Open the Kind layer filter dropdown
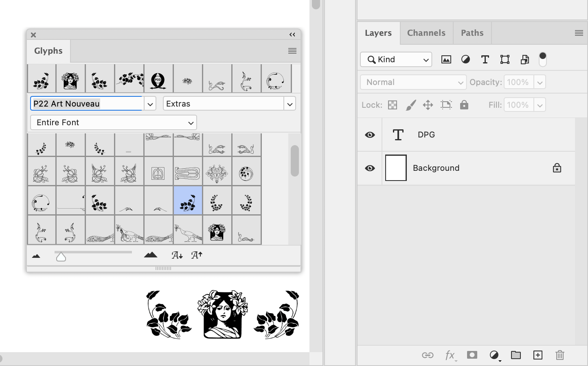The image size is (588, 366). (x=396, y=59)
